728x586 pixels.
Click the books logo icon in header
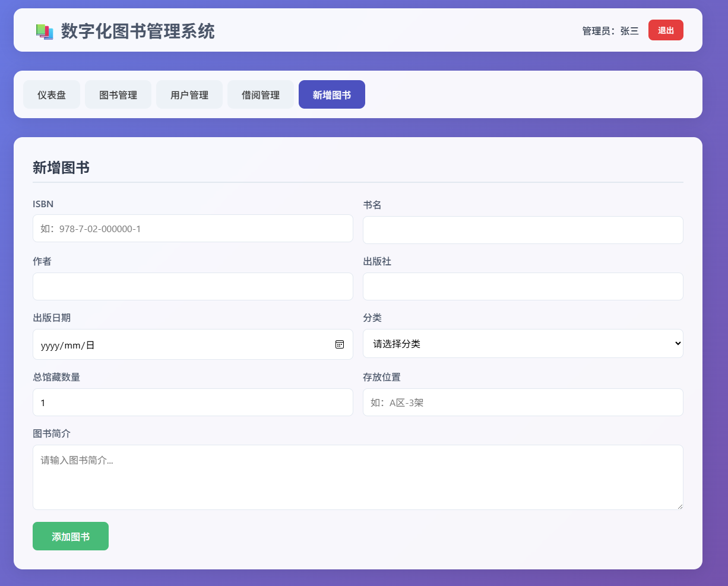(x=45, y=31)
